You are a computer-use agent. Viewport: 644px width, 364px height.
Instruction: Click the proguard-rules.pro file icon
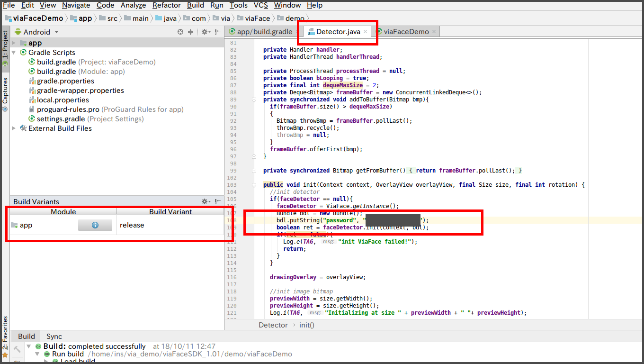(32, 109)
